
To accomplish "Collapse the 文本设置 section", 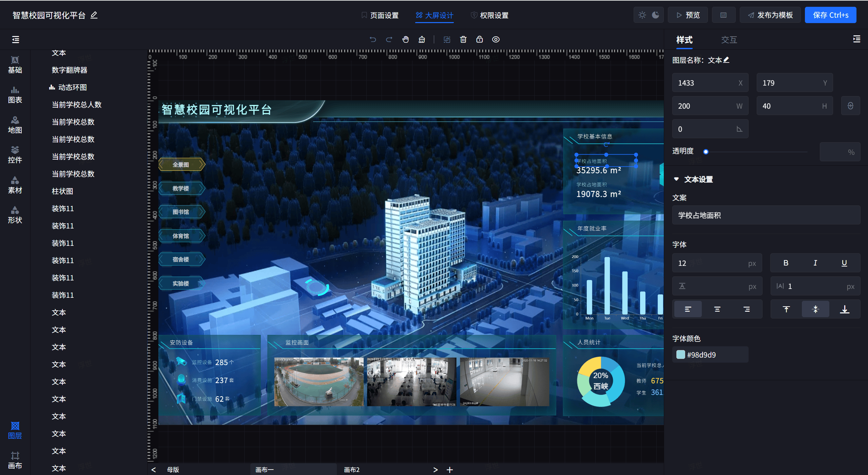I will tap(676, 179).
